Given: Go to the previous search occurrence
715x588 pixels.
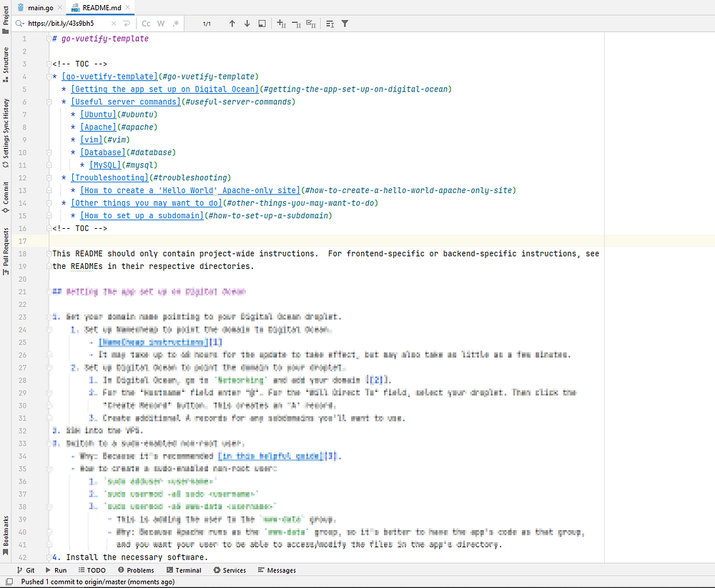Looking at the screenshot, I should [232, 24].
